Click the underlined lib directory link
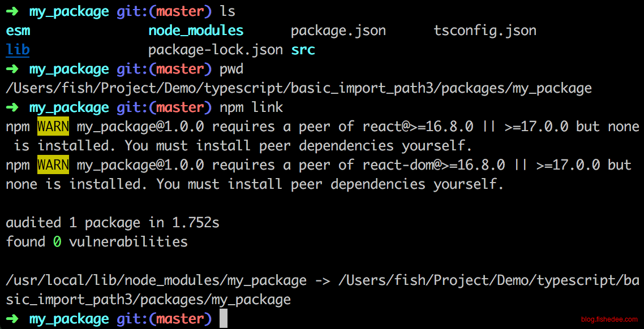The width and height of the screenshot is (644, 329). coord(18,50)
